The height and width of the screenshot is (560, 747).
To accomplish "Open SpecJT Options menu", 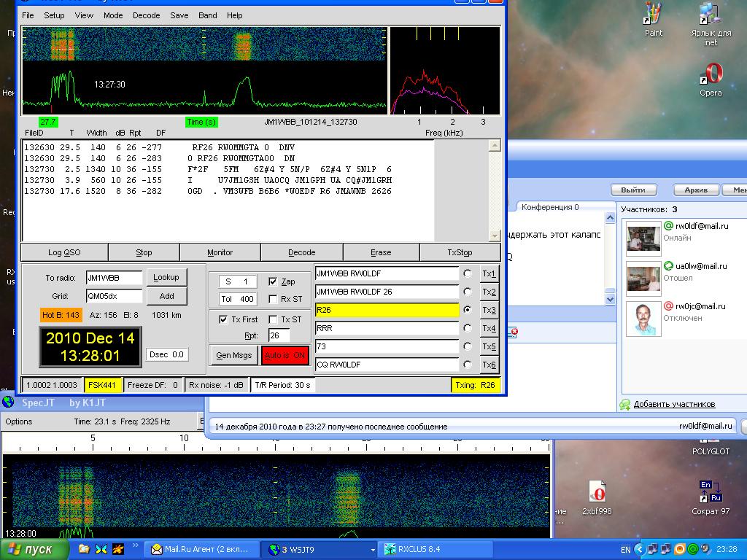I will pyautogui.click(x=18, y=421).
